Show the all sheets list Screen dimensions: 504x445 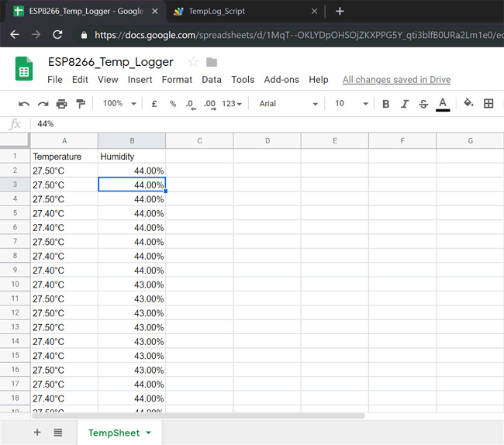click(58, 433)
